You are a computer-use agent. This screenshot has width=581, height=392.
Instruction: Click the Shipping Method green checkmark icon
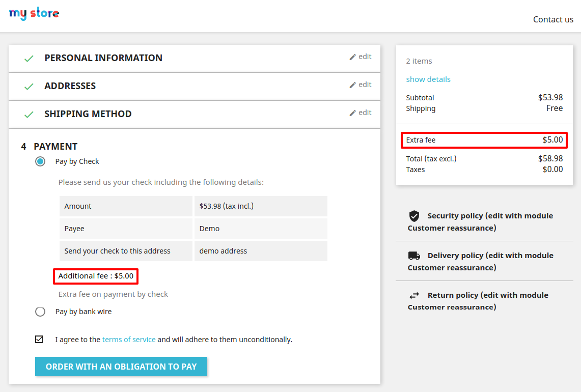[x=29, y=115]
